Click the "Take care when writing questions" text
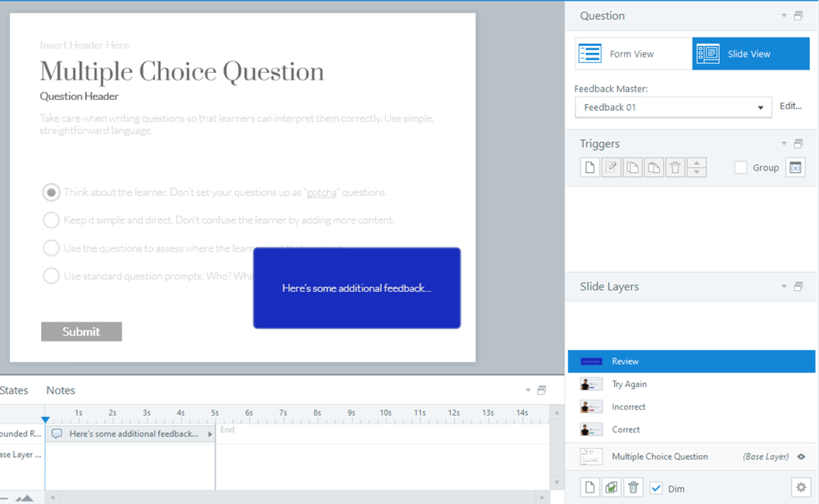Viewport: 819px width, 504px height. tap(237, 125)
